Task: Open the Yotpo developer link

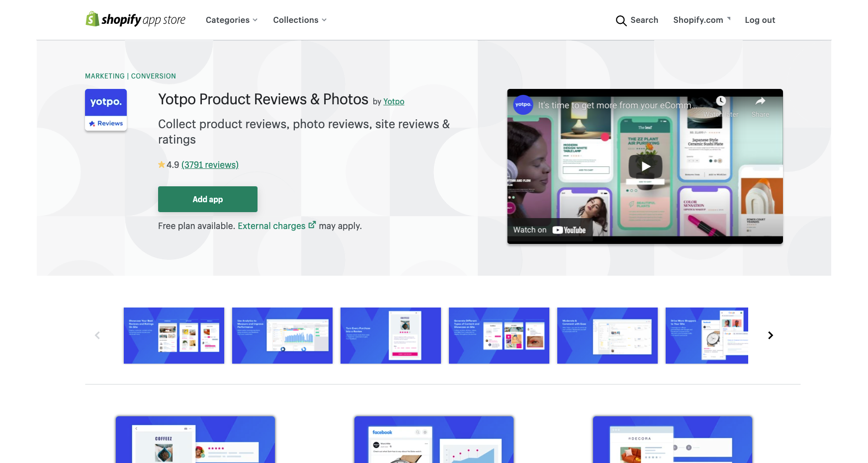Action: 394,101
